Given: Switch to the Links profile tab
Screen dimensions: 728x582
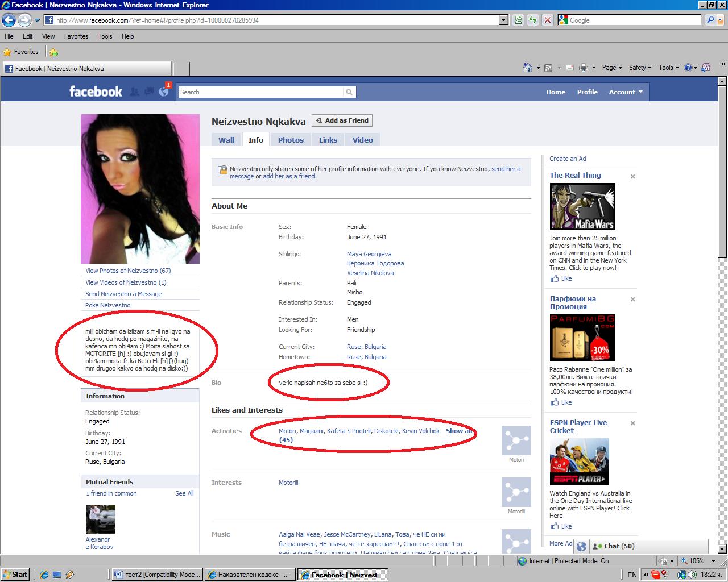Looking at the screenshot, I should tap(328, 140).
